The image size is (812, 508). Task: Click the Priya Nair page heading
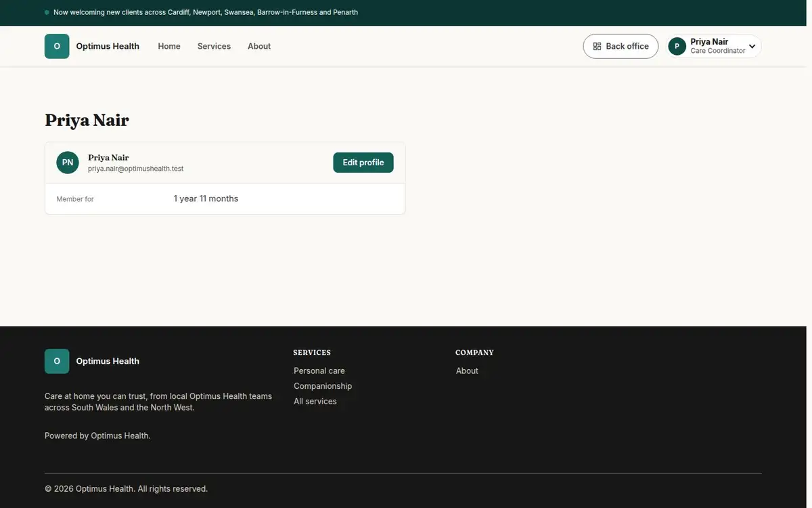coord(87,120)
